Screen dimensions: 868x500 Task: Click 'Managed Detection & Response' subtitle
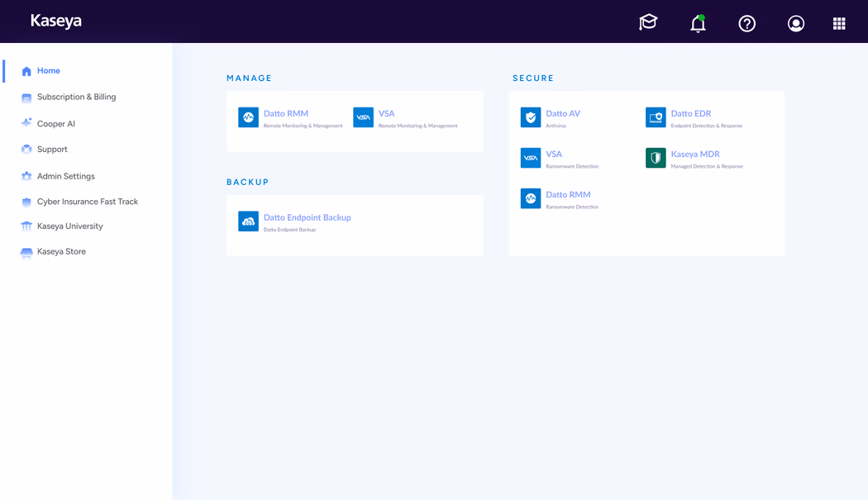coord(707,166)
